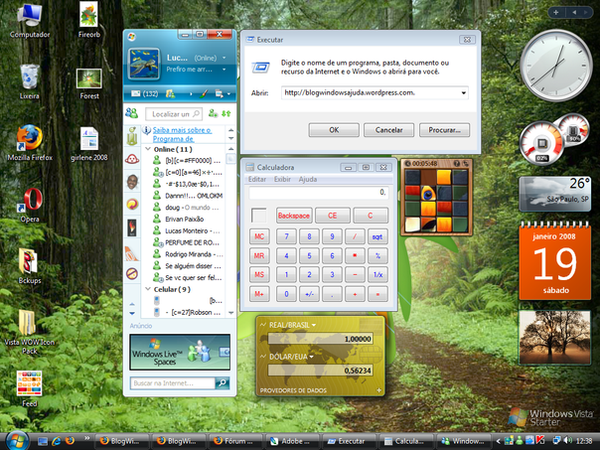Click the volume speaker tray icon
Screen dimensions: 600x450
pyautogui.click(x=568, y=441)
